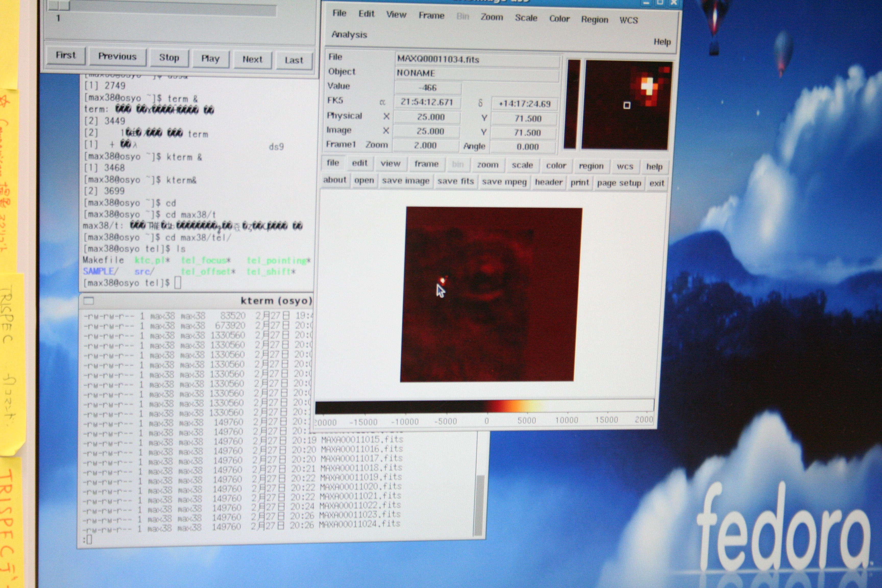The height and width of the screenshot is (588, 882).
Task: Open the Edit menu in ds9
Action: tap(366, 14)
